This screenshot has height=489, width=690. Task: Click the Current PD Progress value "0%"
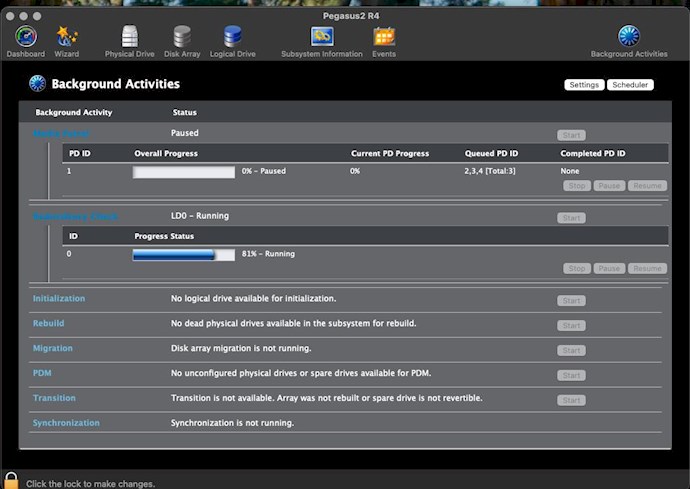coord(355,171)
